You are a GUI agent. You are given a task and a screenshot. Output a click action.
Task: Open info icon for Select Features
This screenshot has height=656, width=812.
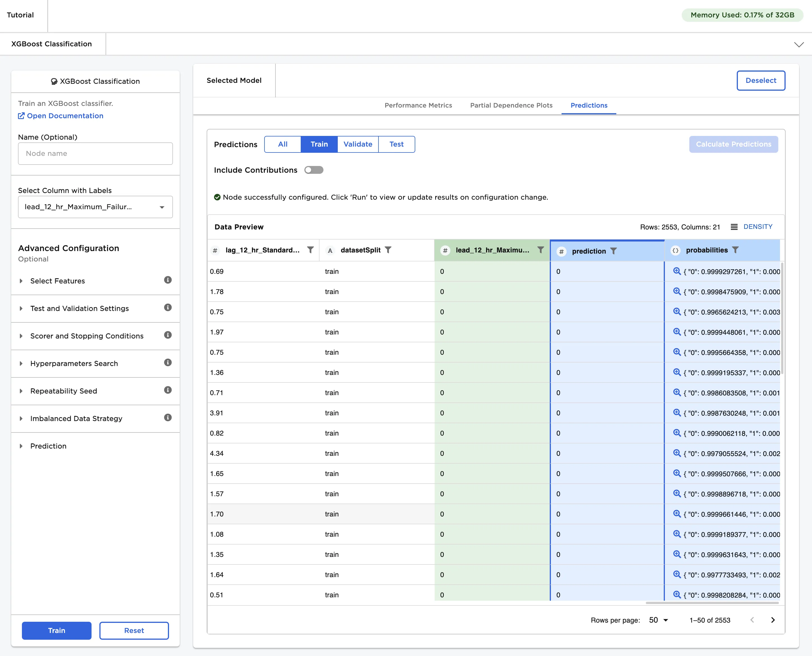click(x=168, y=280)
